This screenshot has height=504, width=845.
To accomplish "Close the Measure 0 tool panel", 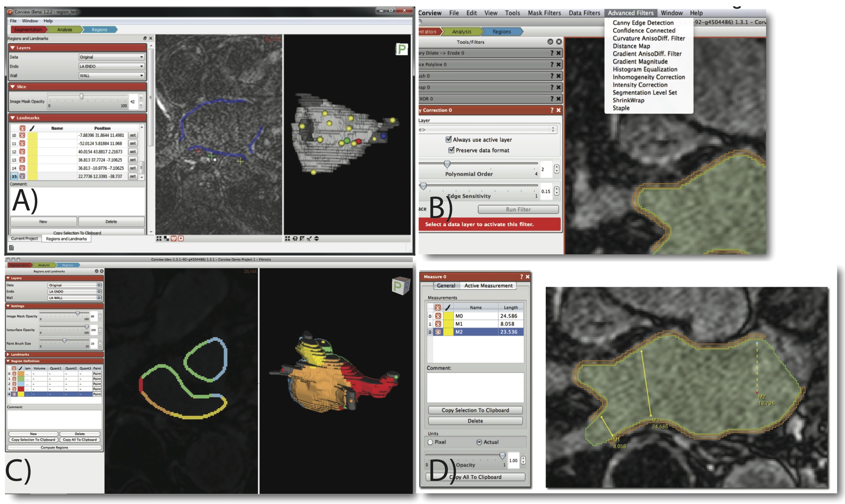I will 527,277.
